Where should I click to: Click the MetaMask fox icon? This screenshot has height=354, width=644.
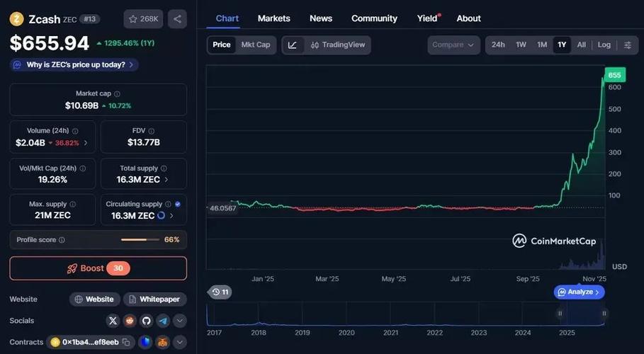[x=162, y=342]
